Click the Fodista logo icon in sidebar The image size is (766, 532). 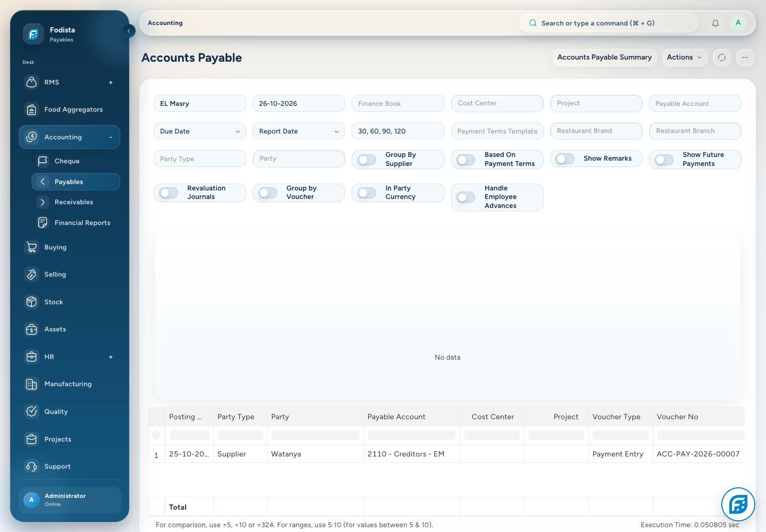tap(33, 34)
